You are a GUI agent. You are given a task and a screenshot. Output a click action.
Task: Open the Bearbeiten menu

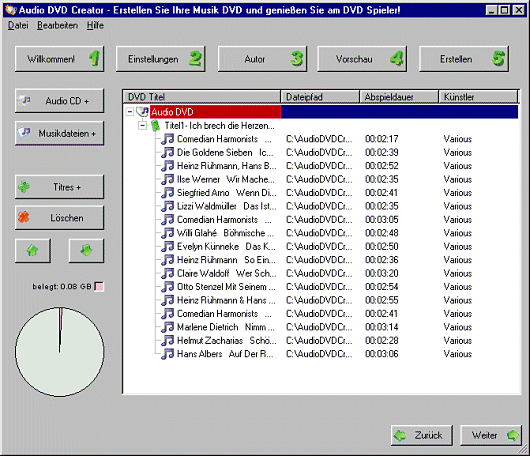click(57, 25)
